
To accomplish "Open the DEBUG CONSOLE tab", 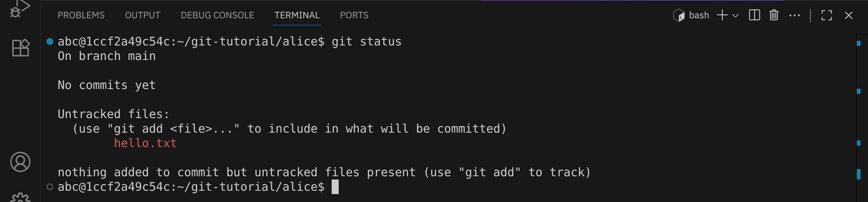I will [x=217, y=15].
